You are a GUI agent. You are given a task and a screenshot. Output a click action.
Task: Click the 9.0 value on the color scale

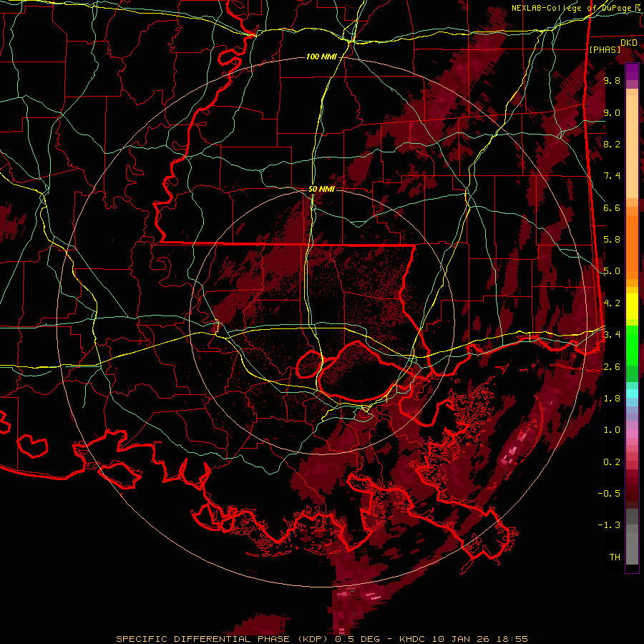point(612,112)
